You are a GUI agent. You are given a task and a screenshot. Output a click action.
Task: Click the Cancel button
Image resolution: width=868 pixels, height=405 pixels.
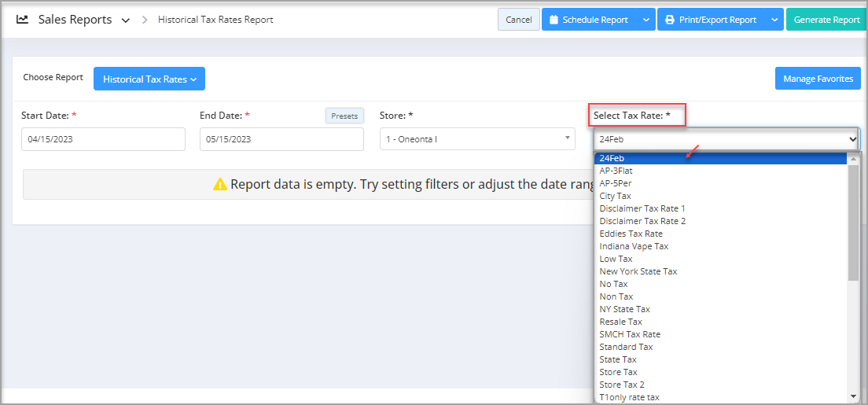click(518, 20)
